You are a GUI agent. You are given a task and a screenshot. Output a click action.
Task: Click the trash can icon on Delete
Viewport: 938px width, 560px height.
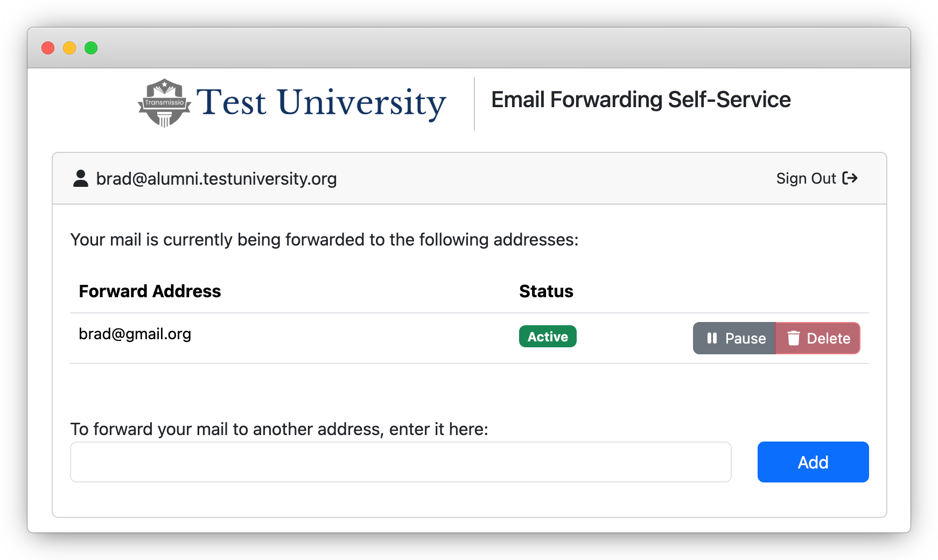click(x=793, y=338)
